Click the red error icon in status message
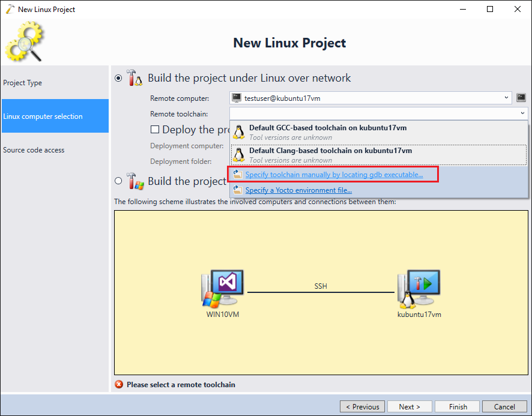This screenshot has width=532, height=416. [119, 384]
